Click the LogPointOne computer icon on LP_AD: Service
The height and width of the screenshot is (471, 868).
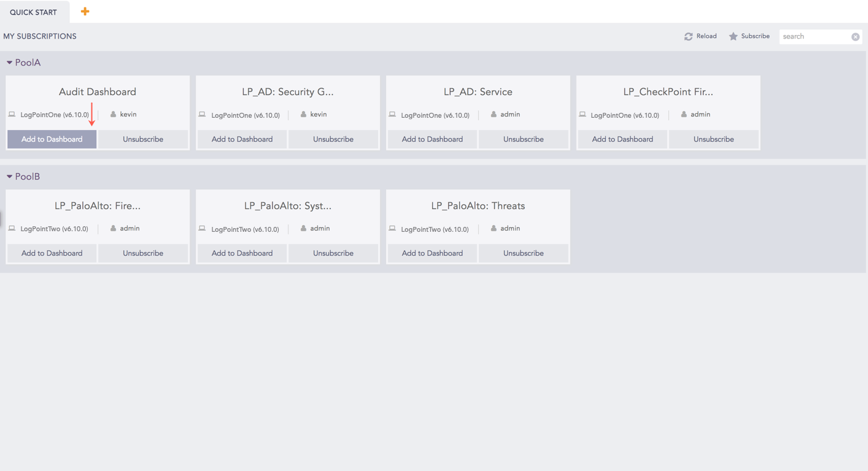click(392, 115)
